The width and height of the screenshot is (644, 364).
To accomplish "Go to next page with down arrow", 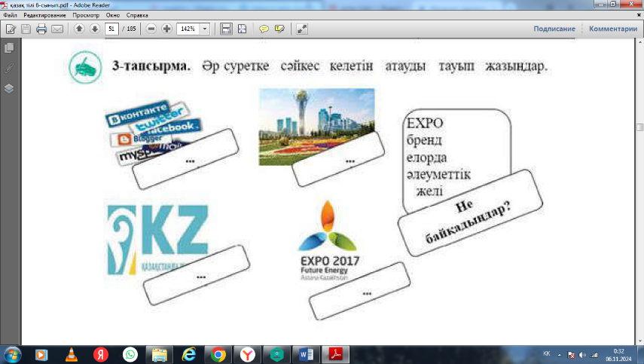I will [x=95, y=29].
